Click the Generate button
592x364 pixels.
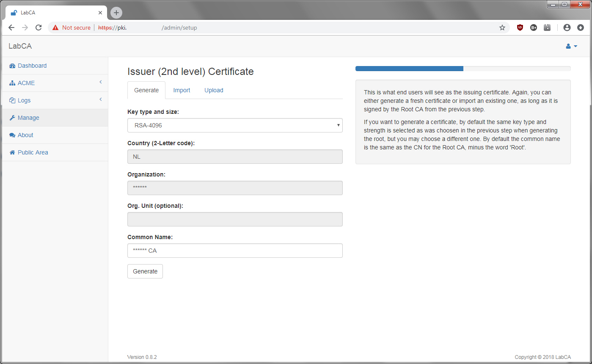(145, 271)
